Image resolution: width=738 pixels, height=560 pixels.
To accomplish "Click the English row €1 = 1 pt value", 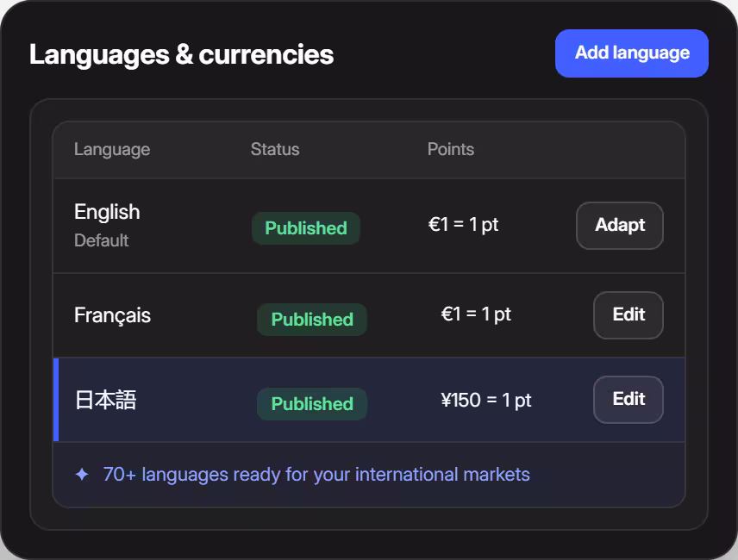I will 463,224.
